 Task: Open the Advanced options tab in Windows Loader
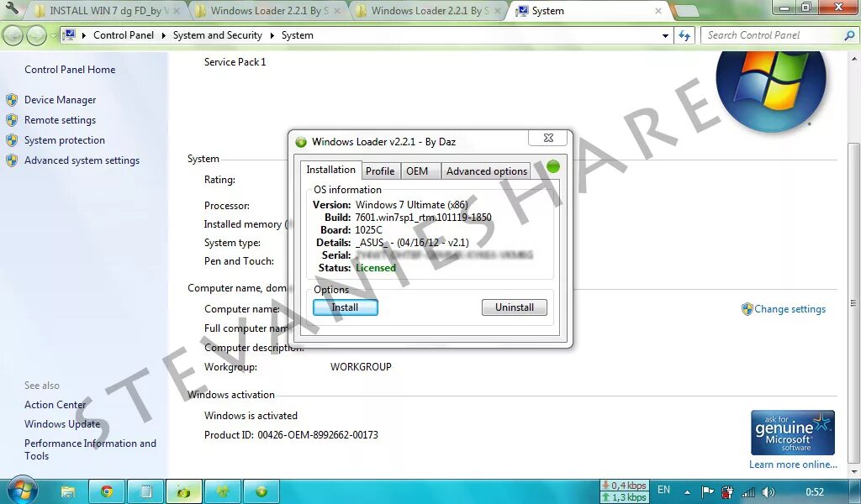[487, 171]
